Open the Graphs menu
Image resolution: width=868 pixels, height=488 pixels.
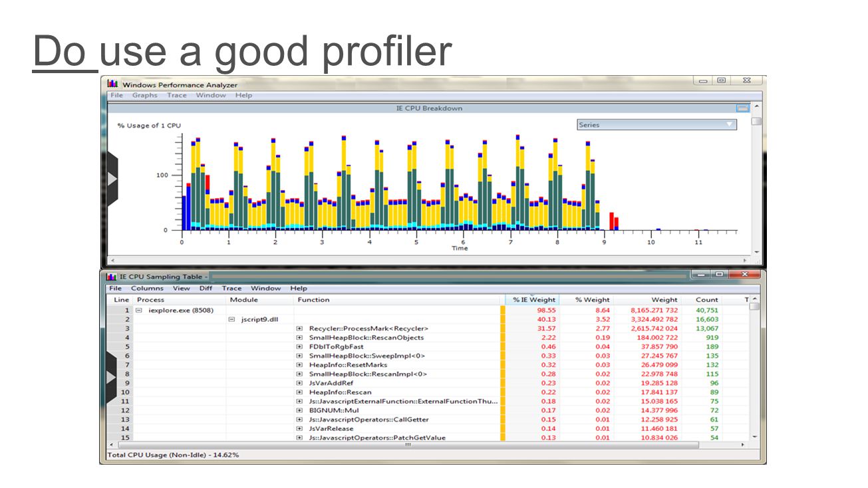tap(145, 95)
